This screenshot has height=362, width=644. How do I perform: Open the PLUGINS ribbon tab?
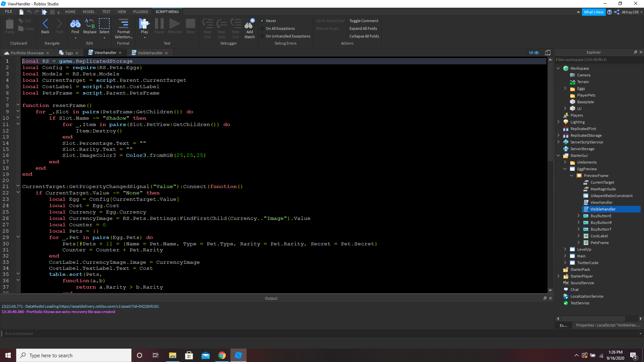[x=140, y=12]
